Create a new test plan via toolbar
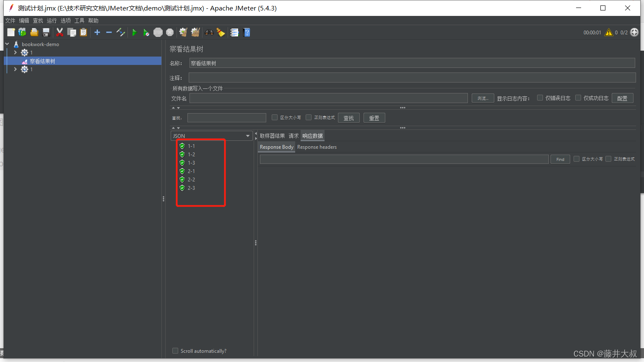 coord(11,32)
